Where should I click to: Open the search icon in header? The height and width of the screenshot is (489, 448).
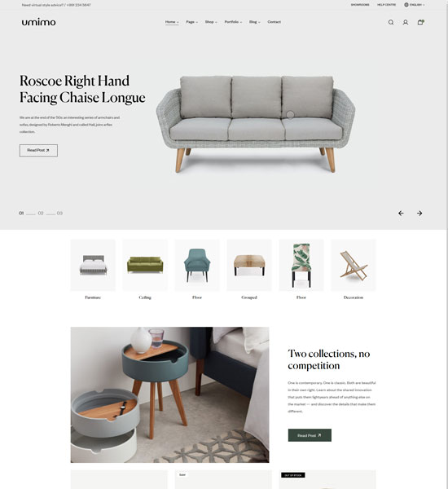click(391, 22)
